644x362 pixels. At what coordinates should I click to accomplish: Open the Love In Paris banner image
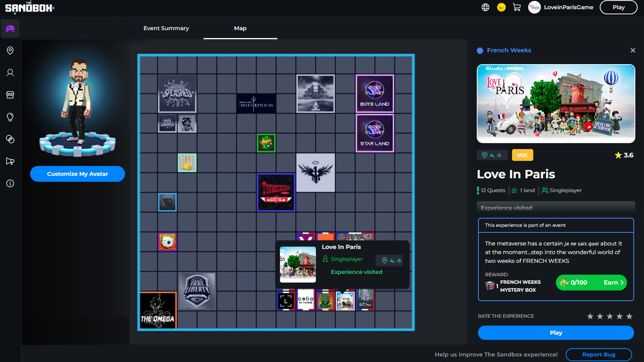556,104
